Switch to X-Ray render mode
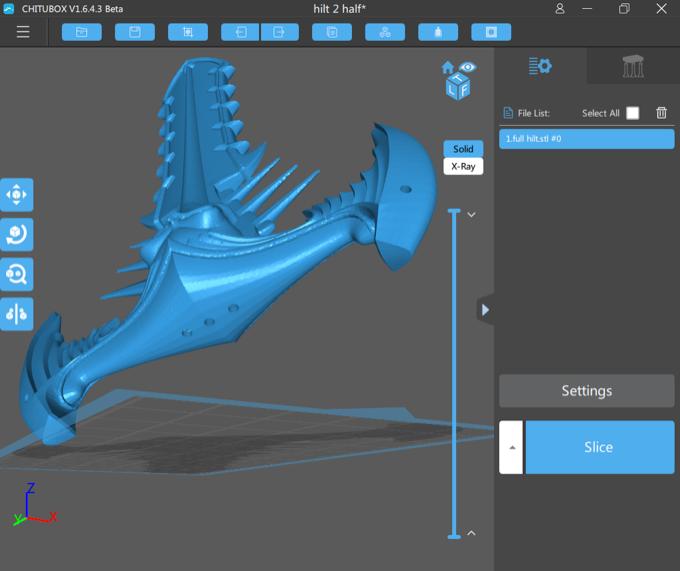Viewport: 680px width, 571px height. (x=463, y=166)
